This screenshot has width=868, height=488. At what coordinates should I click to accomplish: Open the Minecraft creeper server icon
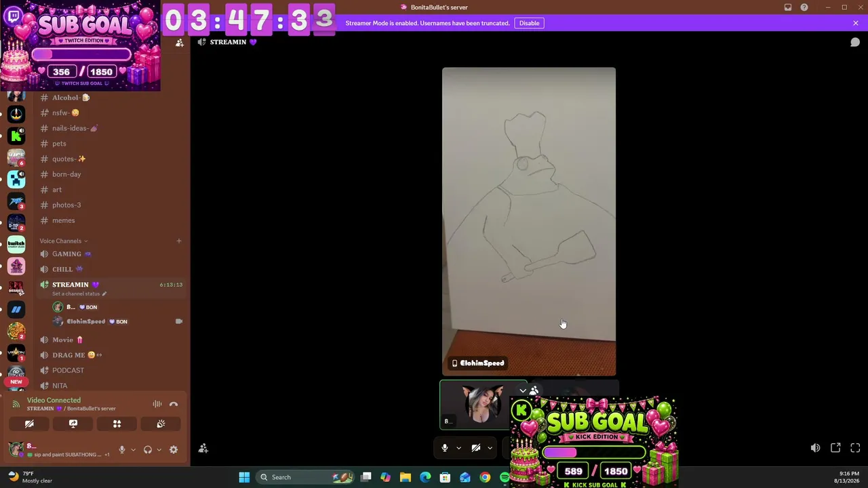point(16,179)
